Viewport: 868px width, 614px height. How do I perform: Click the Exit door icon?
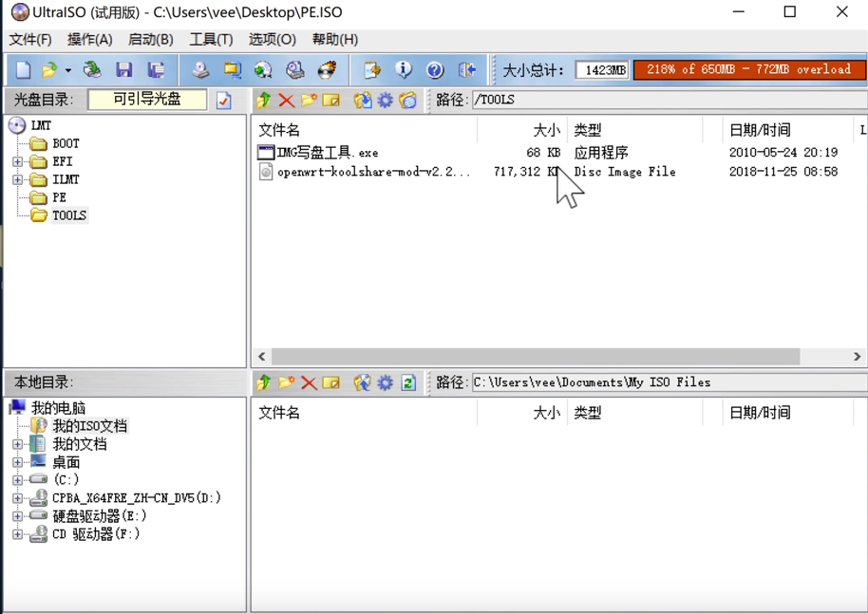click(x=467, y=69)
